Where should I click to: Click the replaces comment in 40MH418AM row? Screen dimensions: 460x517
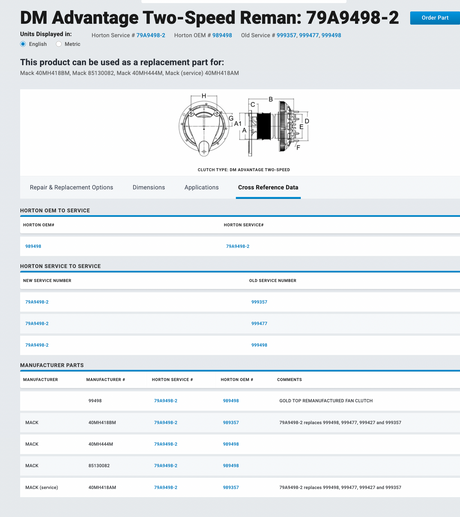(x=340, y=487)
